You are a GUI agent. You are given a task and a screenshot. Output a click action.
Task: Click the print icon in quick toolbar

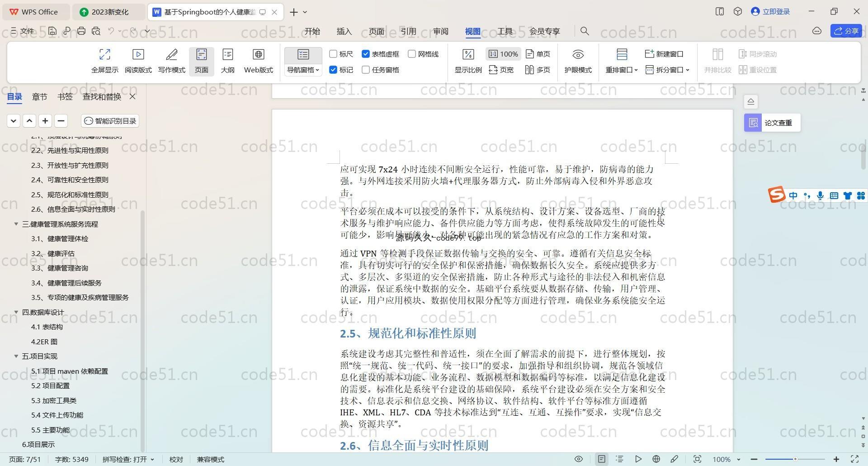tap(81, 31)
